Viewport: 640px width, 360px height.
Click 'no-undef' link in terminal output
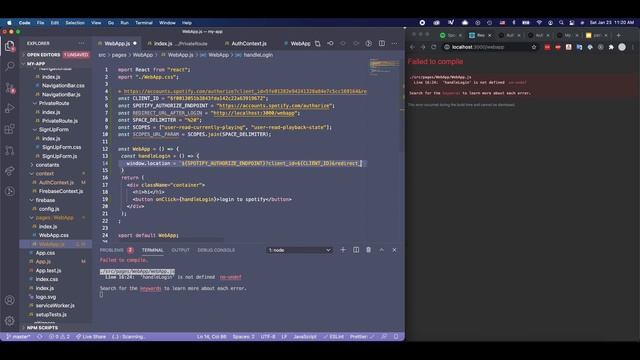230,277
